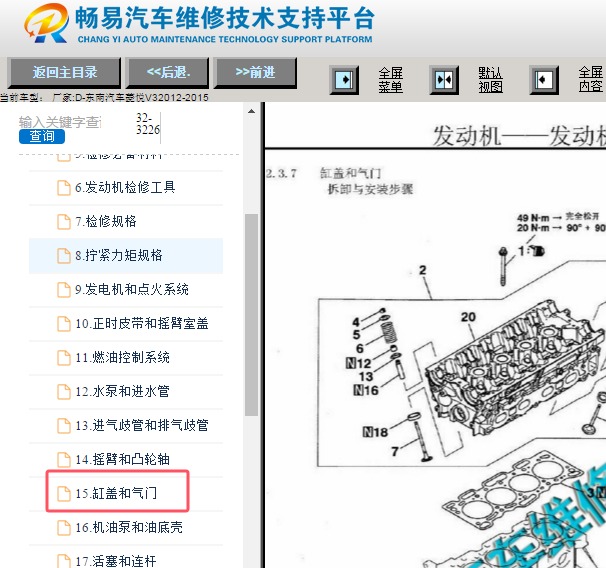Click document icon beside 16.机油泵和油底壳
Screen dimensions: 606x568
click(64, 528)
